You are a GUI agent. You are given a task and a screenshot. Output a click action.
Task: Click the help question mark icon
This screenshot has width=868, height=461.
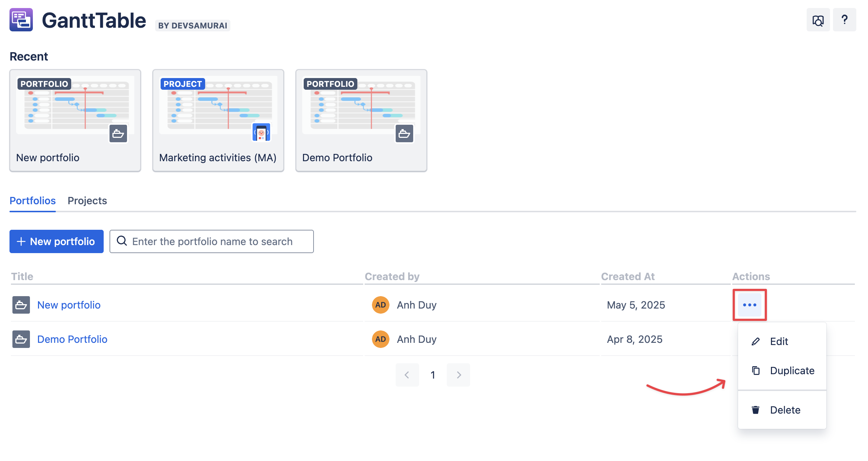coord(844,20)
